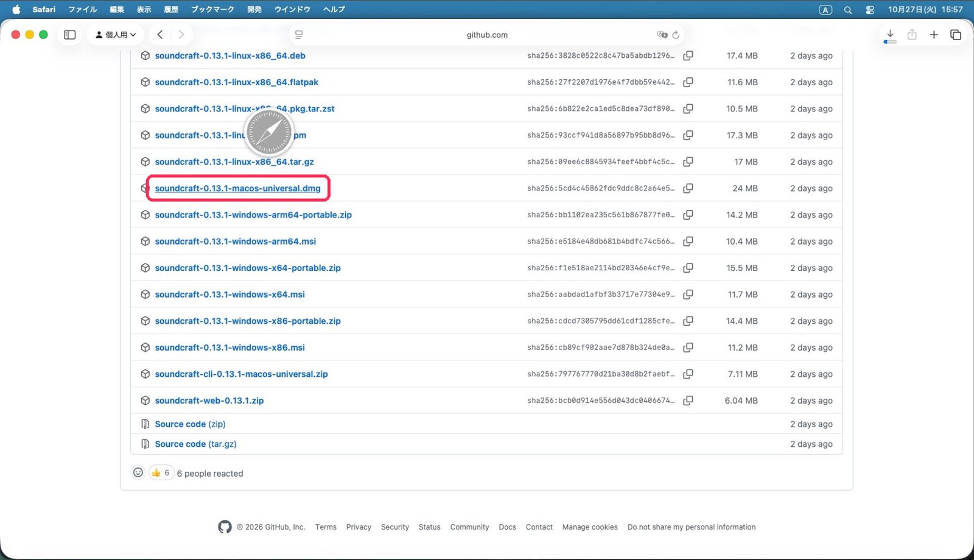Download soundcraft-0.13.1-windows-x64-portable.zip

[248, 268]
